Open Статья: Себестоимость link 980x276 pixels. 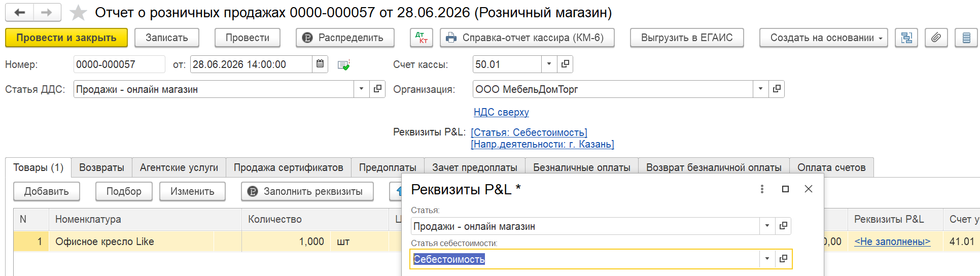pos(529,132)
